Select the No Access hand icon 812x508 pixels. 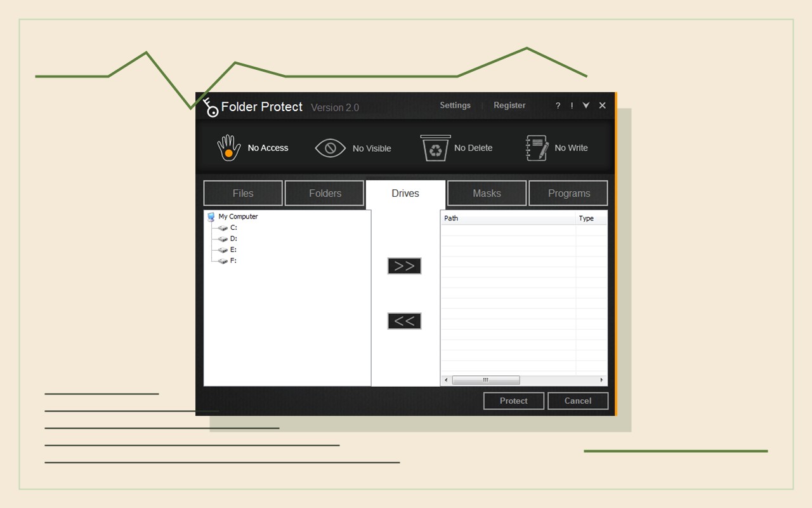pos(229,148)
